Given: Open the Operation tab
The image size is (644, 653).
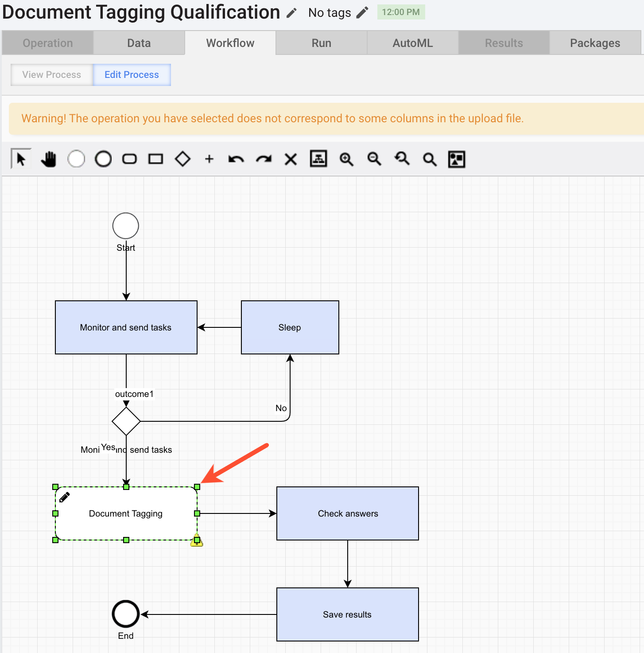Looking at the screenshot, I should pos(48,43).
